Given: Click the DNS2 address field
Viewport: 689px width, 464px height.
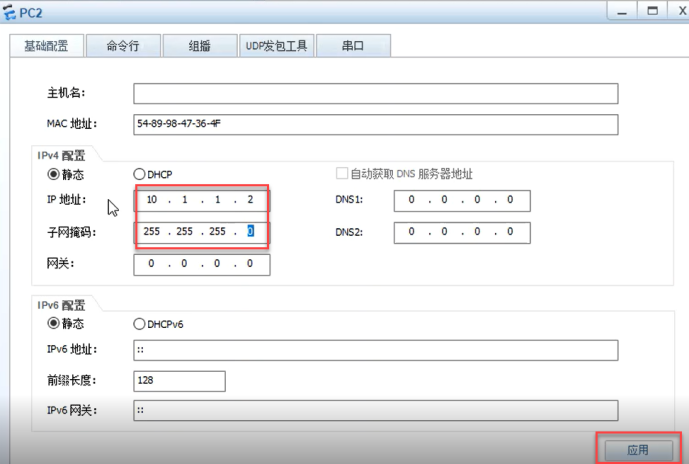Looking at the screenshot, I should tap(461, 232).
